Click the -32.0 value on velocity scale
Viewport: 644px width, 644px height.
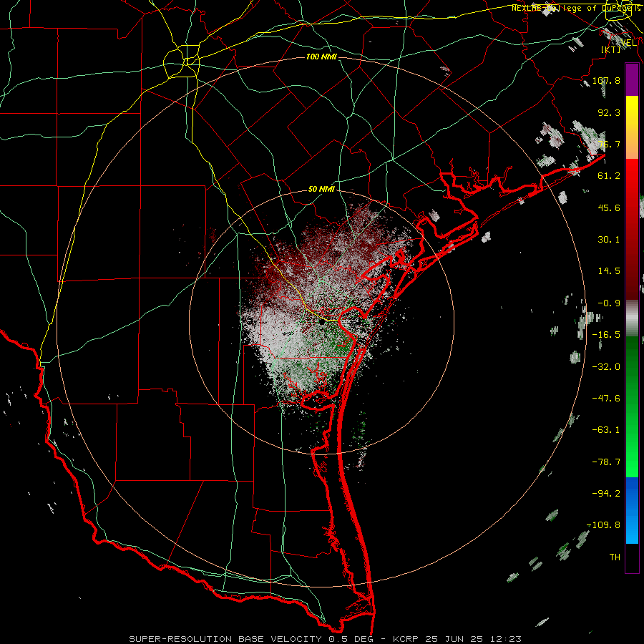click(x=606, y=367)
